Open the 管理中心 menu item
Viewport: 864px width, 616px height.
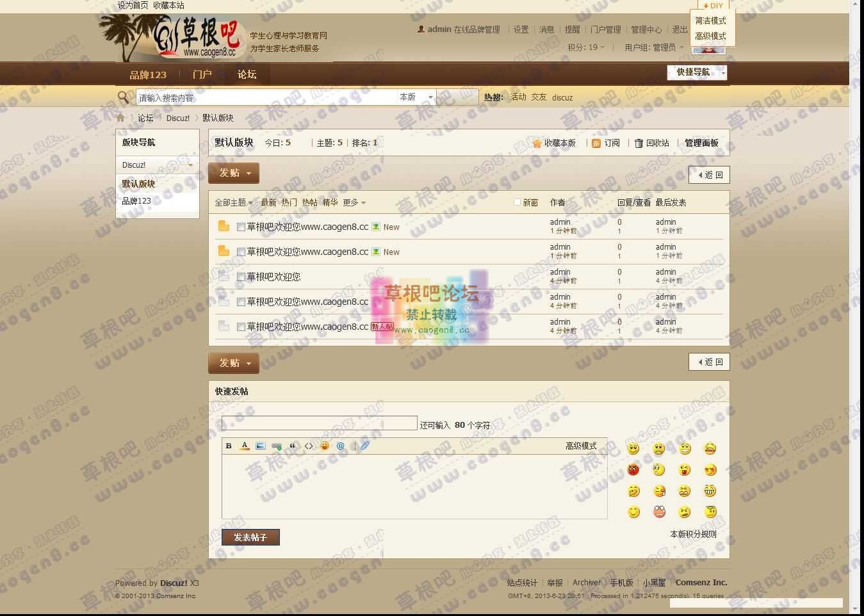[x=646, y=29]
